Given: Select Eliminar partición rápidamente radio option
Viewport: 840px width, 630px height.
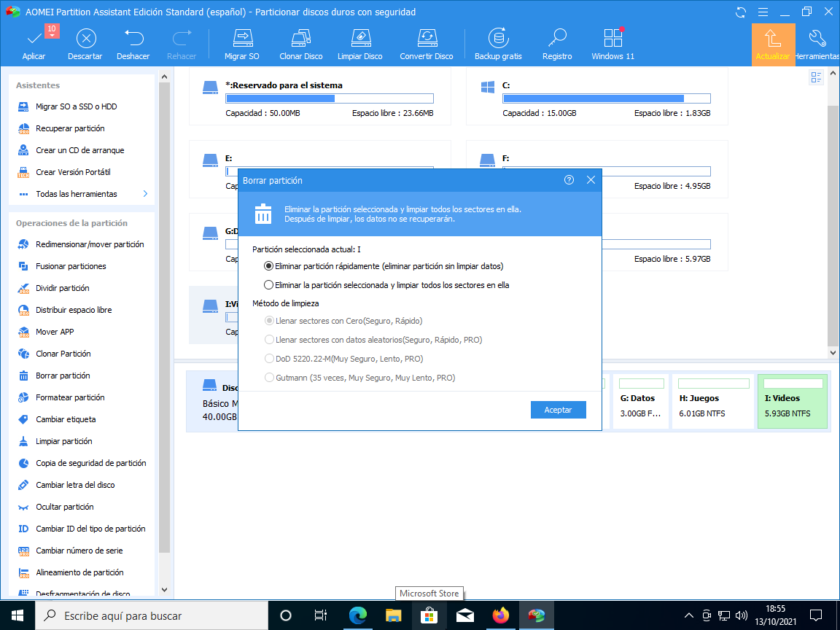Looking at the screenshot, I should pos(268,266).
